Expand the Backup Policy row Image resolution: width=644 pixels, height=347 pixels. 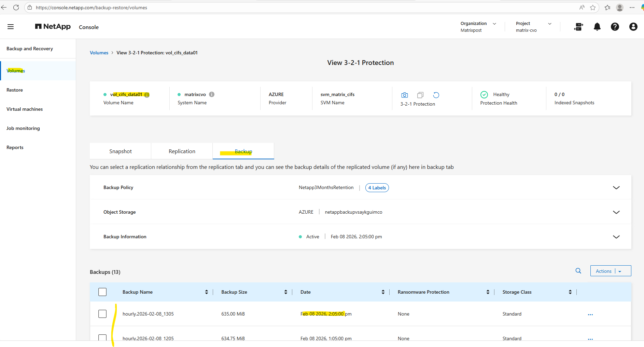(616, 188)
